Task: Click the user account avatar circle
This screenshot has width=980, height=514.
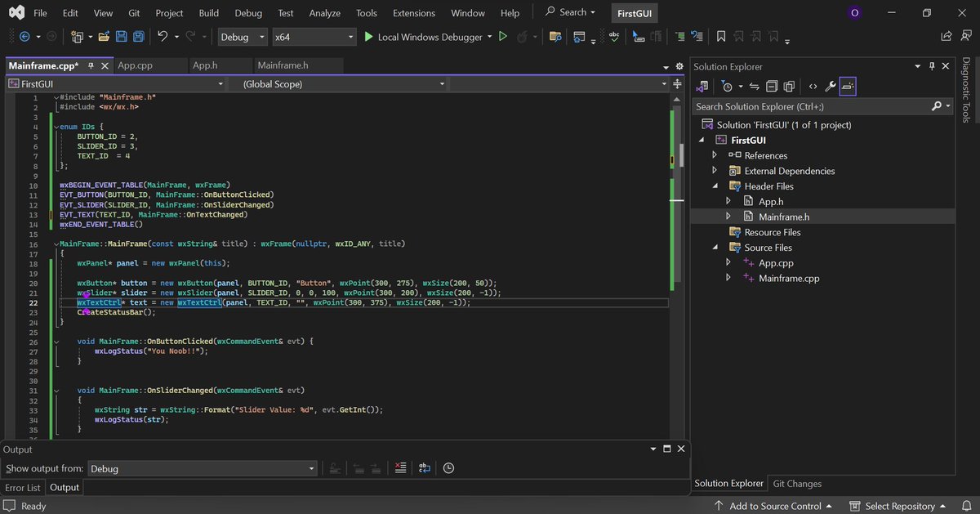Action: click(x=854, y=12)
